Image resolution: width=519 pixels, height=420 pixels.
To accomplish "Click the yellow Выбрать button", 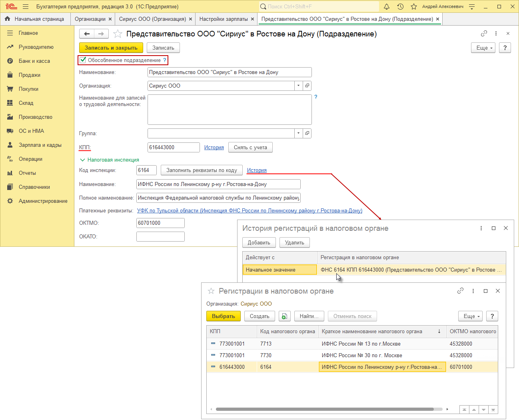I will click(x=224, y=316).
